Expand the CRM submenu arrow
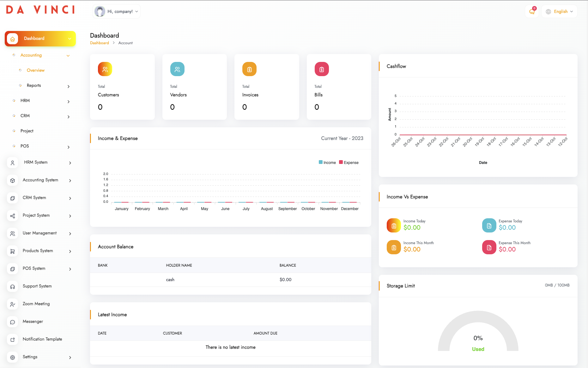The image size is (588, 368). [69, 117]
